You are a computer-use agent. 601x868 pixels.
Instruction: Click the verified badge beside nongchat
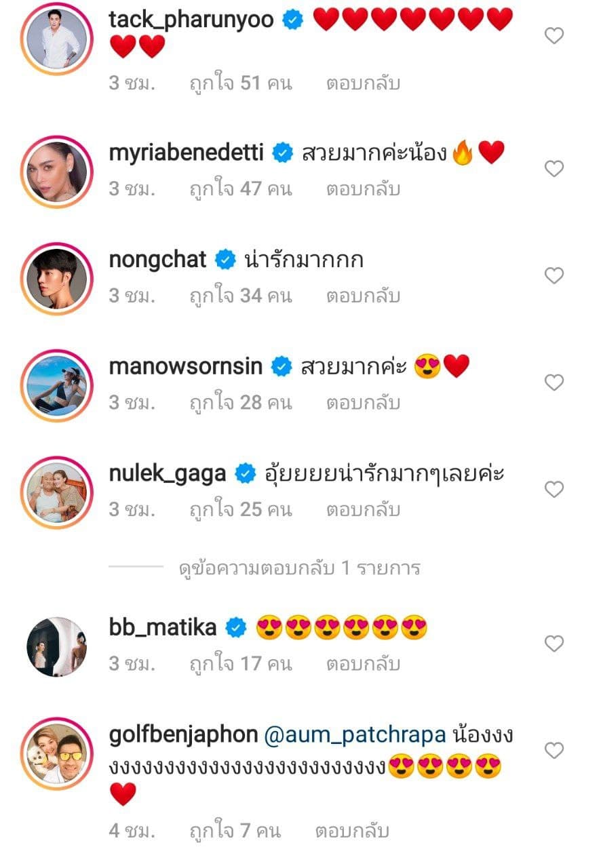[x=224, y=258]
